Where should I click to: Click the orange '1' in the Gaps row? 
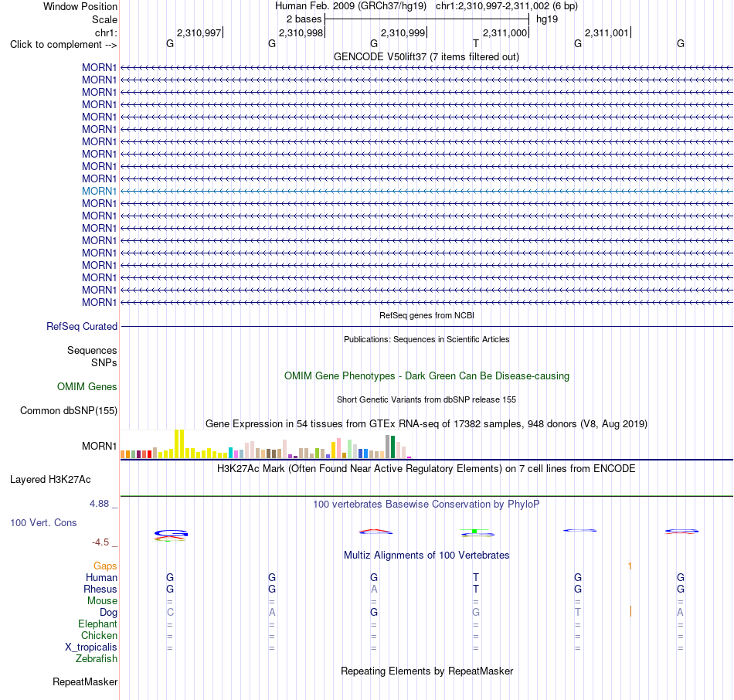tap(630, 566)
